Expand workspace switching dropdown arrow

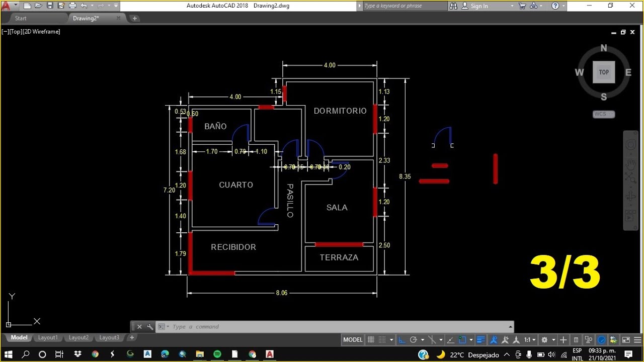pyautogui.click(x=553, y=340)
